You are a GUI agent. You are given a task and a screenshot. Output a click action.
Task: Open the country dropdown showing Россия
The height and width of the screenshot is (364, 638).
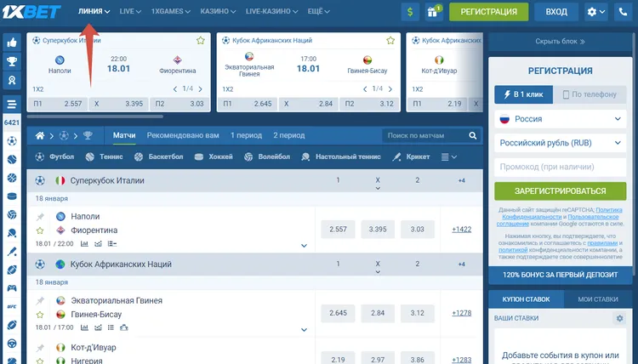coord(561,119)
